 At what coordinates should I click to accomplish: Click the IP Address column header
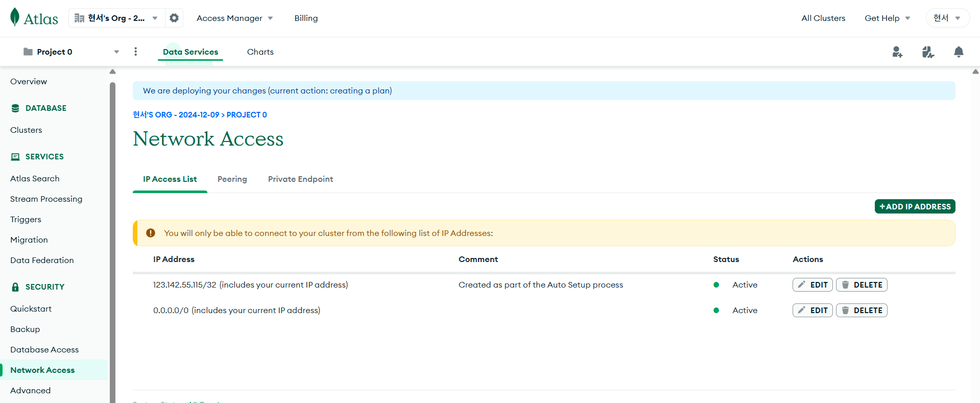point(174,259)
